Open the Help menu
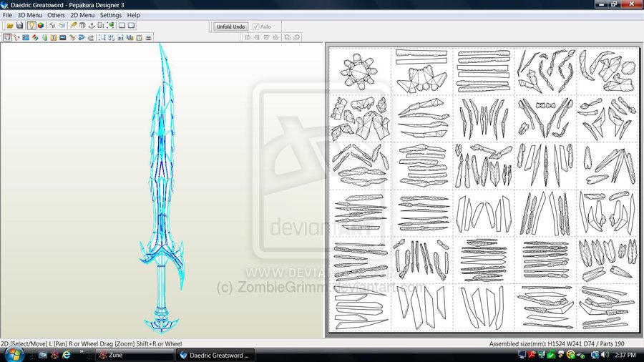 [x=134, y=15]
